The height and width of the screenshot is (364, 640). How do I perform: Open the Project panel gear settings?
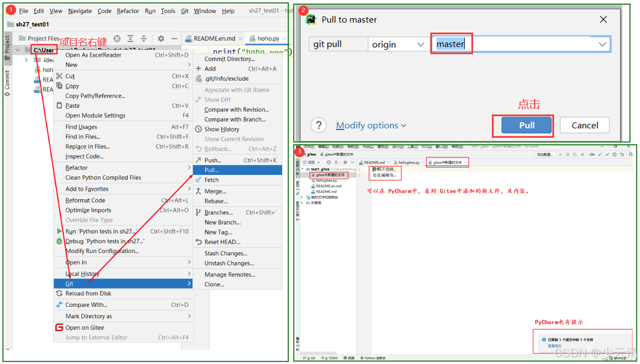point(161,39)
